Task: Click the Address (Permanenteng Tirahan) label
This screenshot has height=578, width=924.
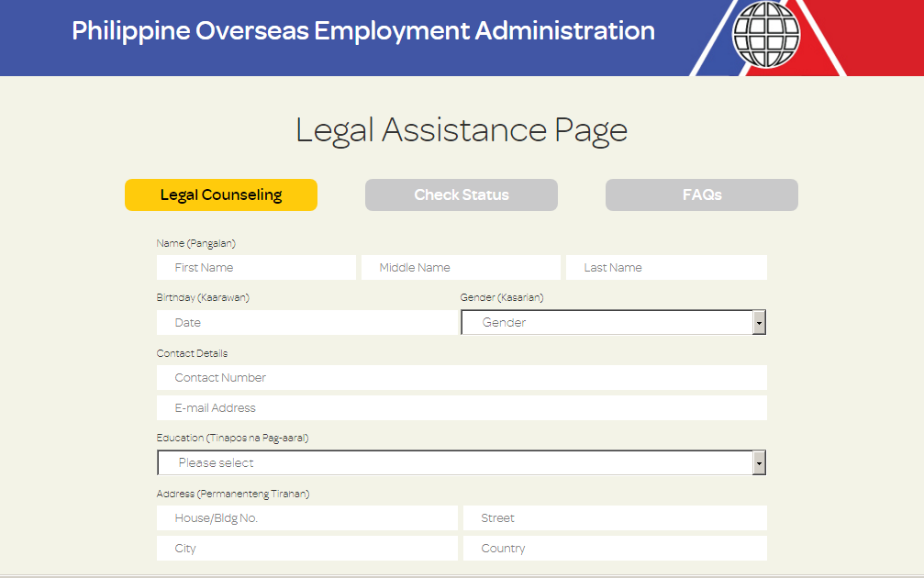Action: point(233,494)
